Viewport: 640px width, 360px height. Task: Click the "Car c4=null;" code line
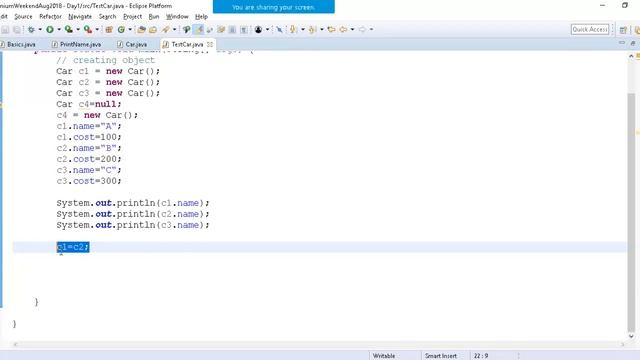click(x=89, y=104)
